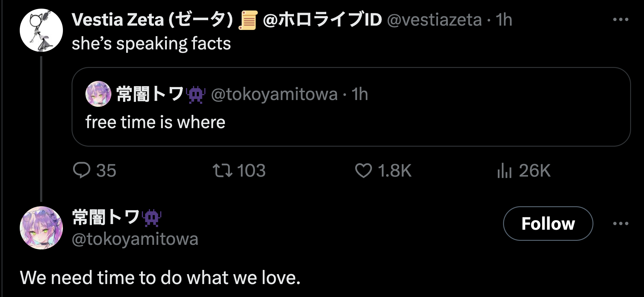Click the retweet arrows icon
The width and height of the screenshot is (644, 297).
click(222, 170)
